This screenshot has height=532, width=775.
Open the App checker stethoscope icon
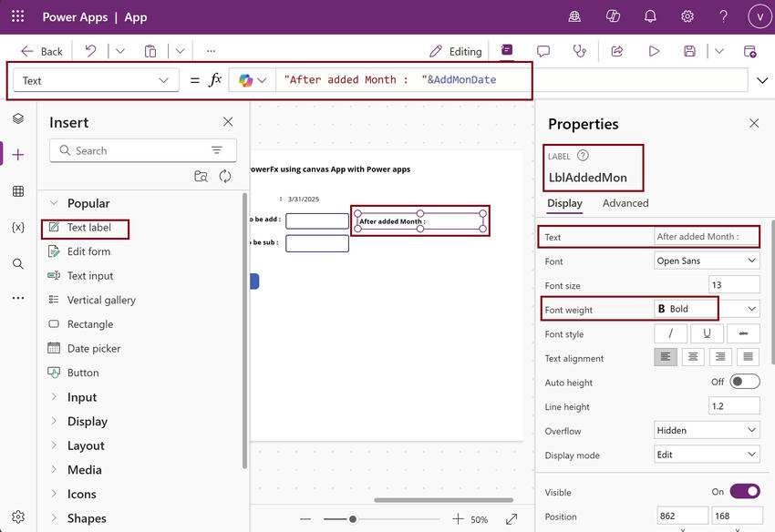(x=579, y=52)
